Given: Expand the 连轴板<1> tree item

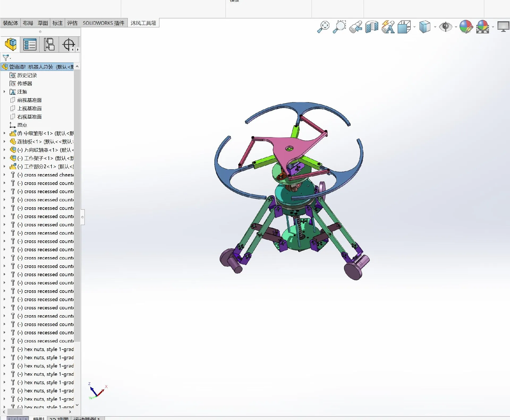Looking at the screenshot, I should pyautogui.click(x=4, y=142).
